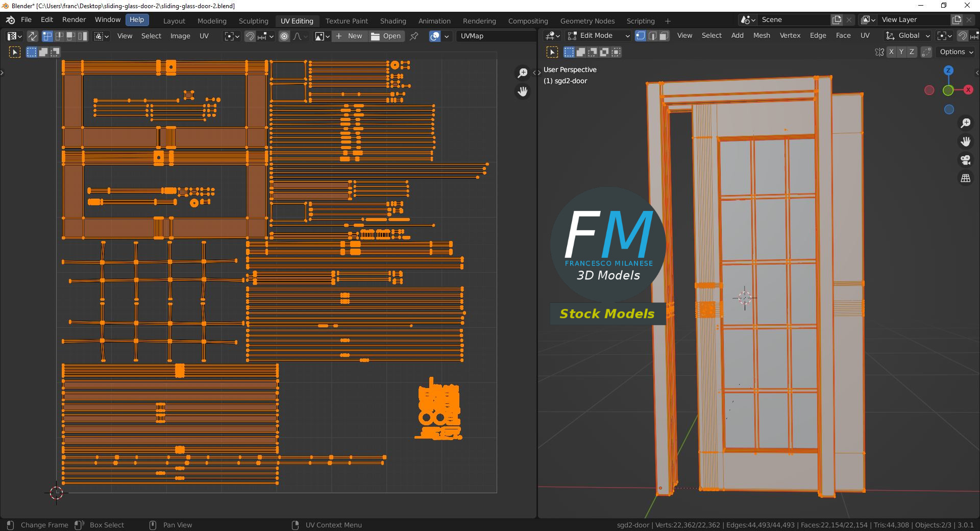
Task: Switch to the Shading workspace tab
Action: coord(393,21)
